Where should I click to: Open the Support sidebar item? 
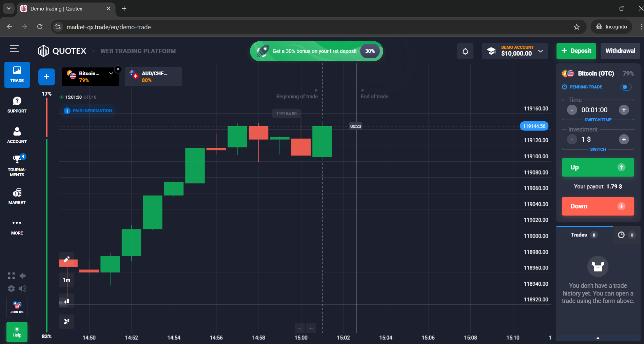coord(17,105)
